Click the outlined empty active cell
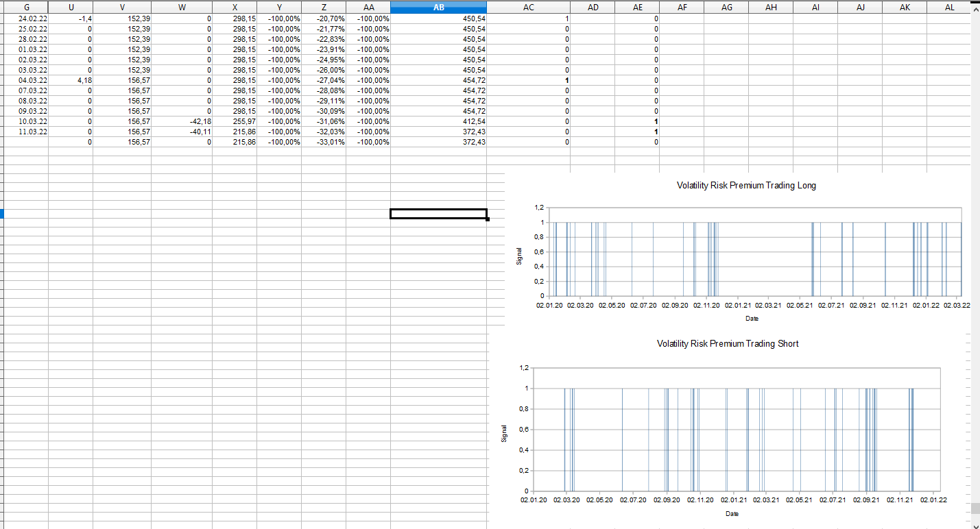Screen dimensions: 980x529 click(x=438, y=214)
